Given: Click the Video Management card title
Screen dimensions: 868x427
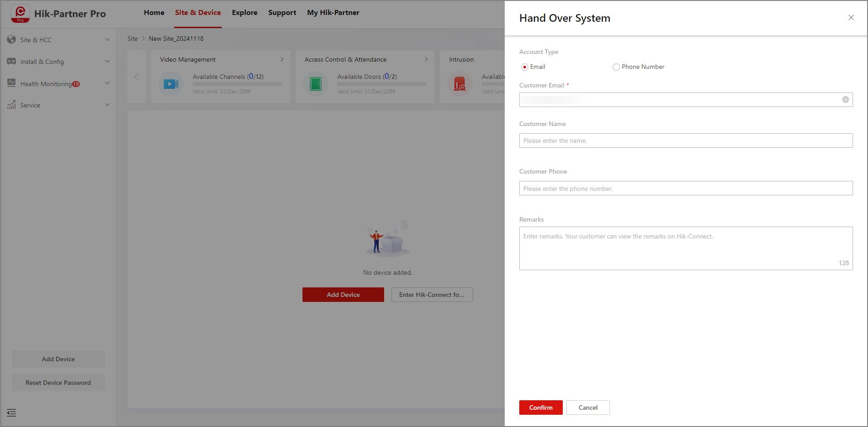Looking at the screenshot, I should [x=188, y=59].
